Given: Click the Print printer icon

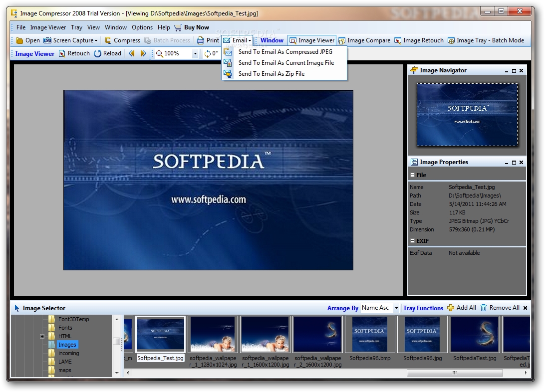Looking at the screenshot, I should click(x=201, y=40).
